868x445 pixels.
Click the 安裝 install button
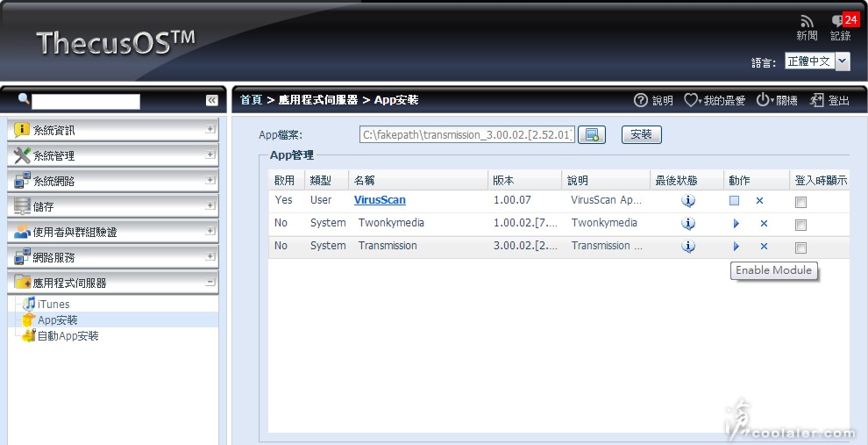click(641, 134)
